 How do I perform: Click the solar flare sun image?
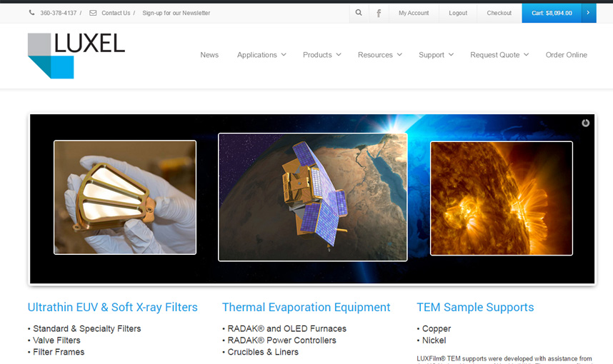(502, 198)
